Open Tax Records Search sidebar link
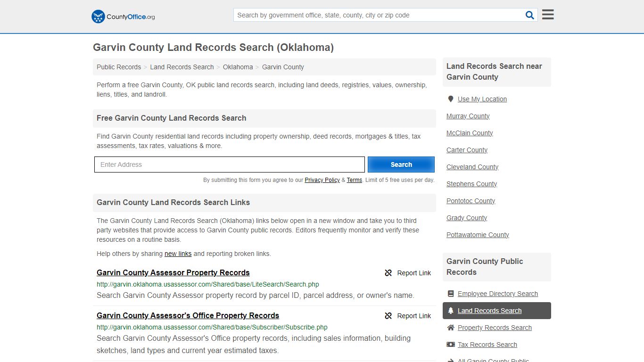The height and width of the screenshot is (362, 644). (487, 345)
